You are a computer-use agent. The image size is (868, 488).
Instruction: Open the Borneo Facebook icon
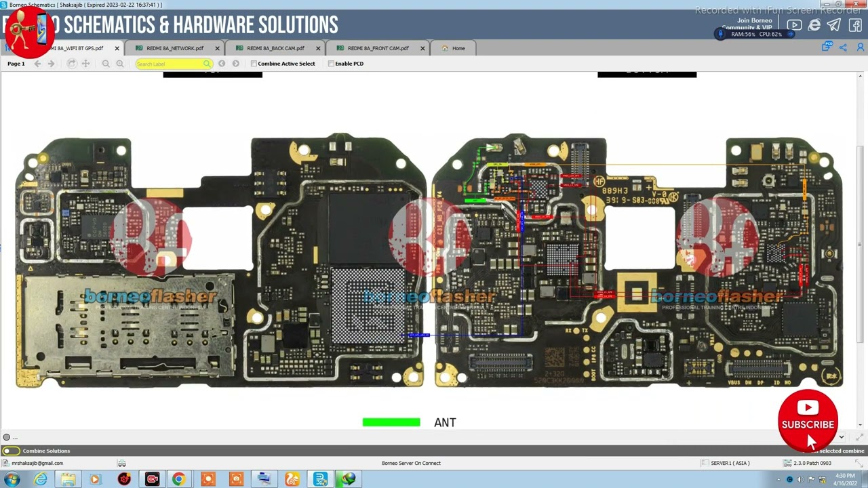[x=855, y=25]
